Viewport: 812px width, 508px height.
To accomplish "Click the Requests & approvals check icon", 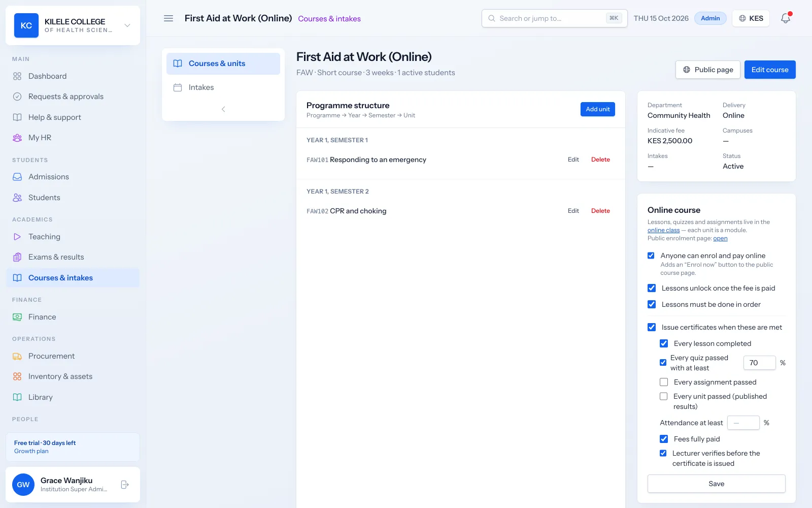I will point(17,97).
